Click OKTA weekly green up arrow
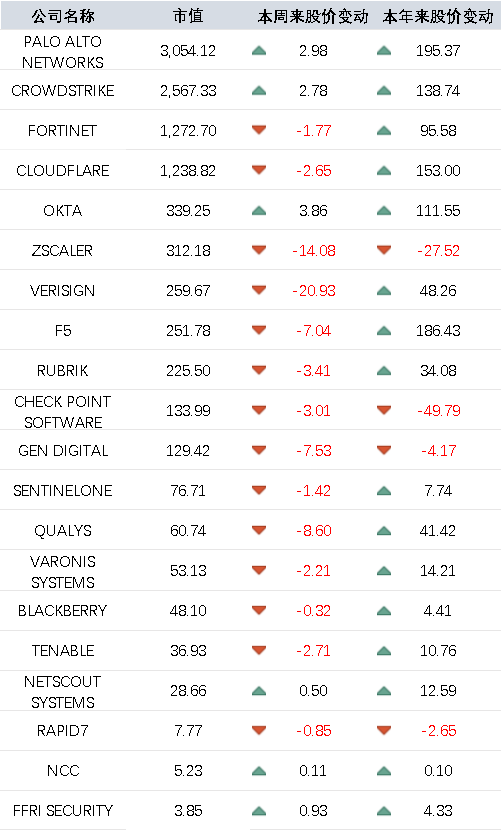Image resolution: width=502 pixels, height=831 pixels. pyautogui.click(x=259, y=211)
